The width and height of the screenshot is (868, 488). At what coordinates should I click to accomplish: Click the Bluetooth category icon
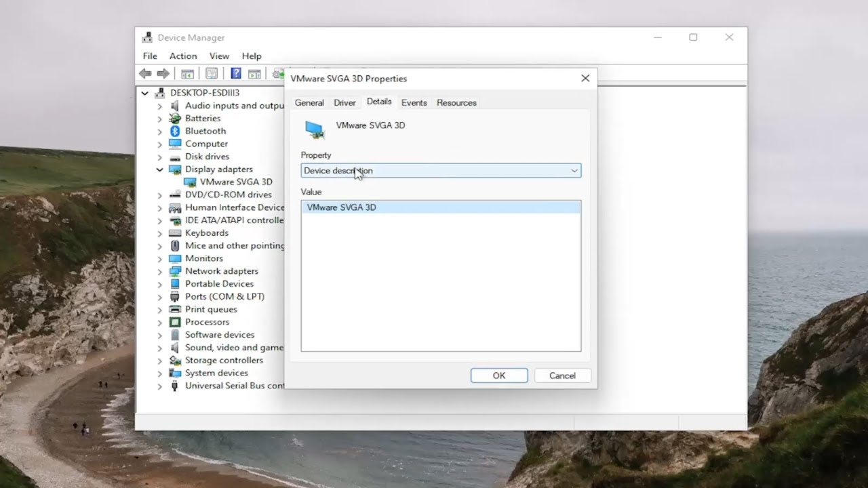click(x=175, y=131)
